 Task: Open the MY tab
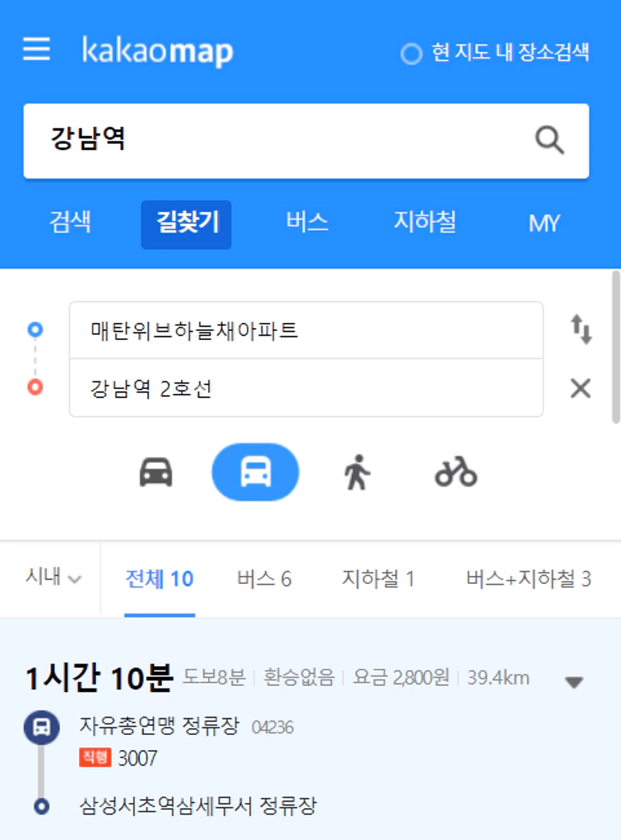[544, 224]
